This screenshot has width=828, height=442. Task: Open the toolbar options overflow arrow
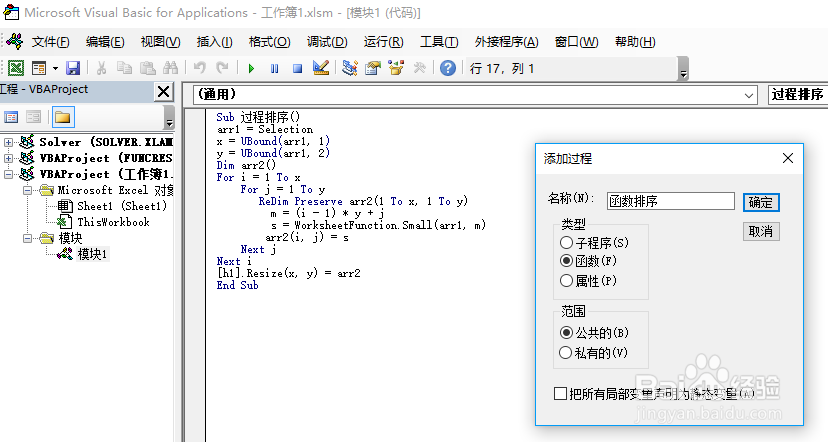683,69
